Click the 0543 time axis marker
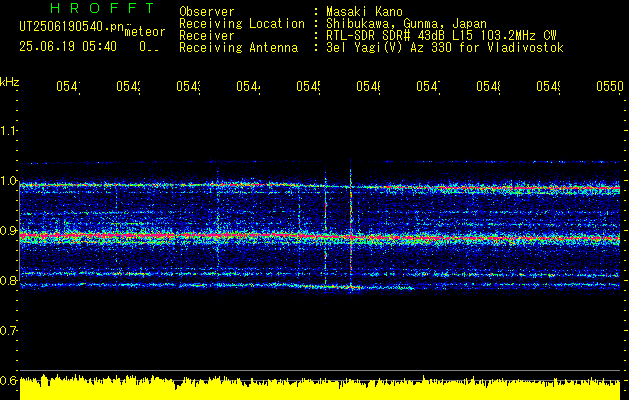The width and height of the screenshot is (629, 400). [189, 87]
